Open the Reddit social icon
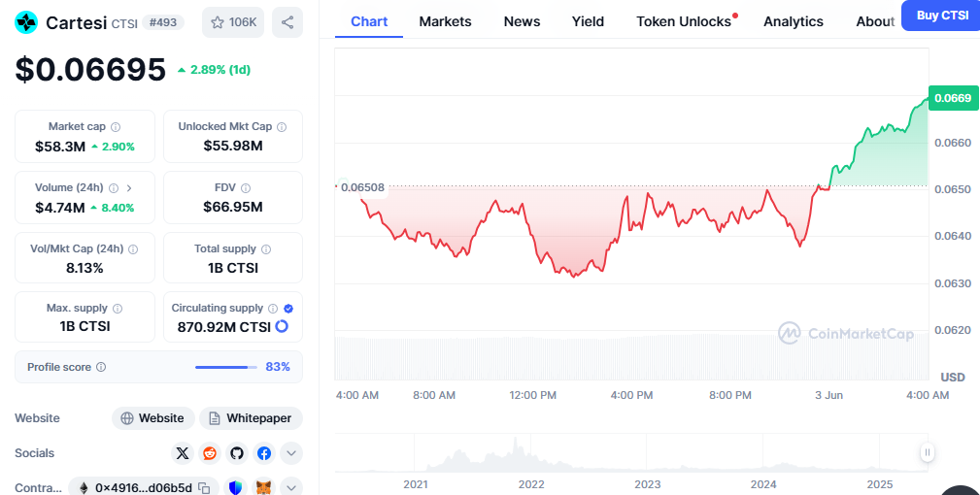 click(210, 453)
